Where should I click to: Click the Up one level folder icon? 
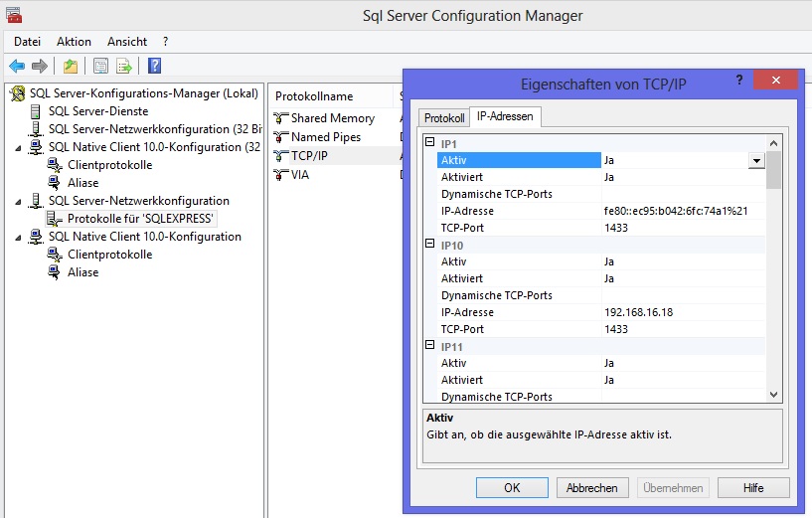pyautogui.click(x=71, y=66)
